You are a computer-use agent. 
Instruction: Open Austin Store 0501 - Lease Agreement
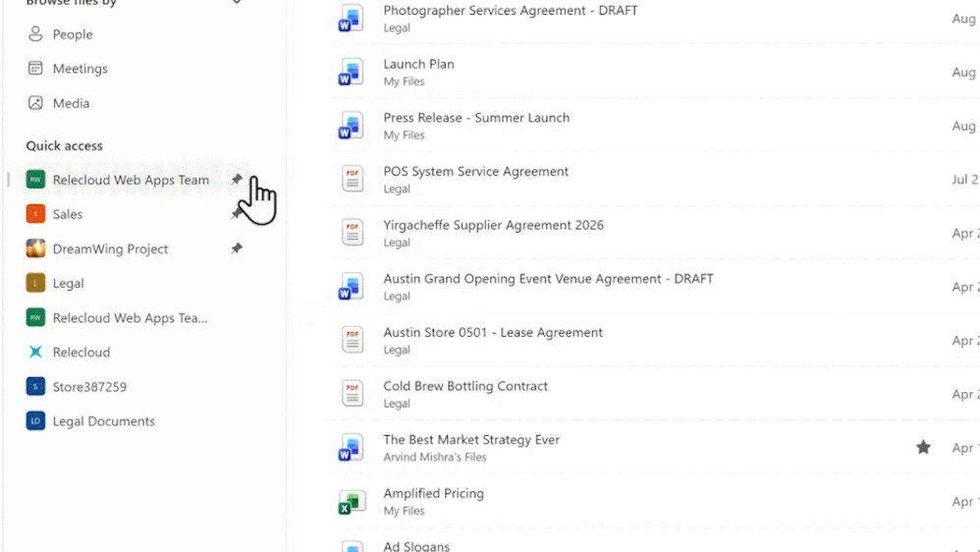click(x=493, y=333)
